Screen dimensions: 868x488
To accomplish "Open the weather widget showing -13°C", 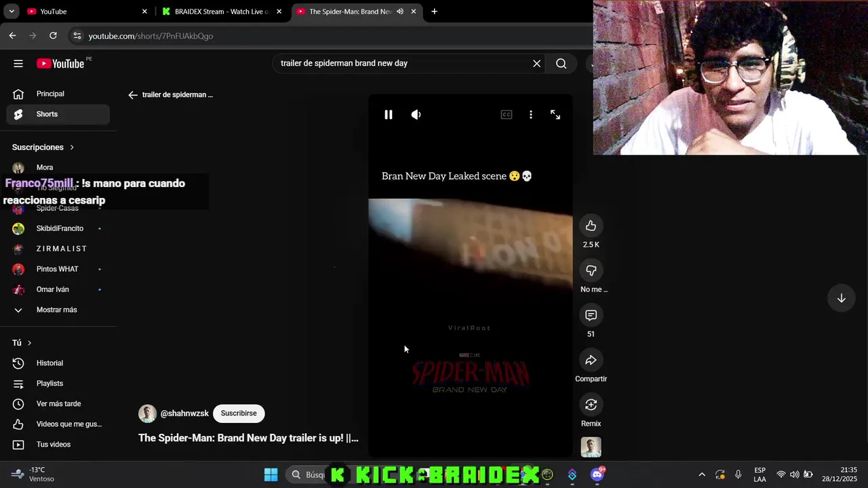I will 34,474.
